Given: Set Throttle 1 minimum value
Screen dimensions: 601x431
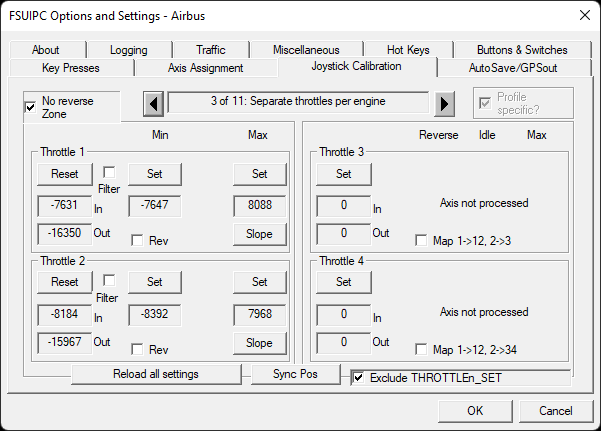Looking at the screenshot, I should pyautogui.click(x=155, y=174).
